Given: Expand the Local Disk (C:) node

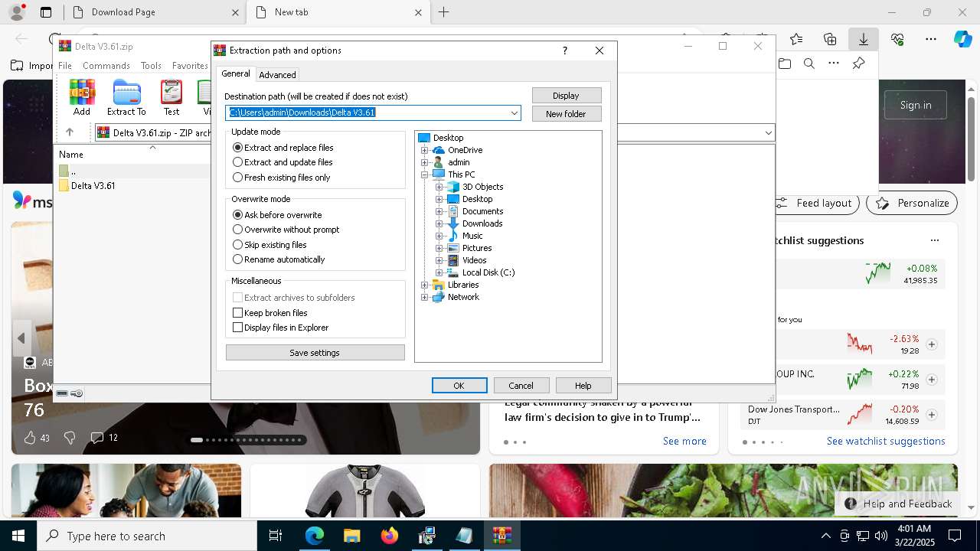Looking at the screenshot, I should tap(439, 272).
